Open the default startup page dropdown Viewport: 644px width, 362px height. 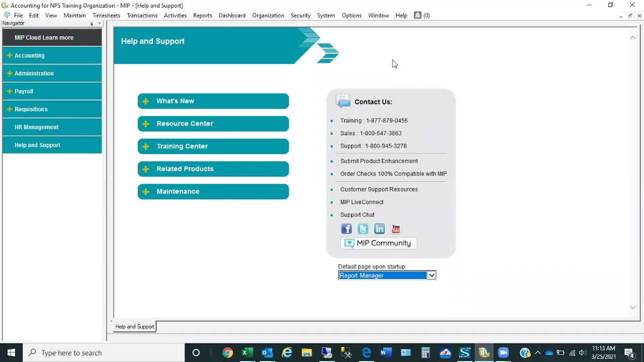[431, 276]
